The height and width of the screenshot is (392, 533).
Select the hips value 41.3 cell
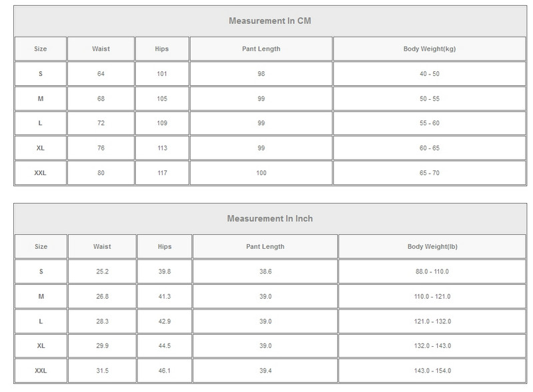click(165, 296)
